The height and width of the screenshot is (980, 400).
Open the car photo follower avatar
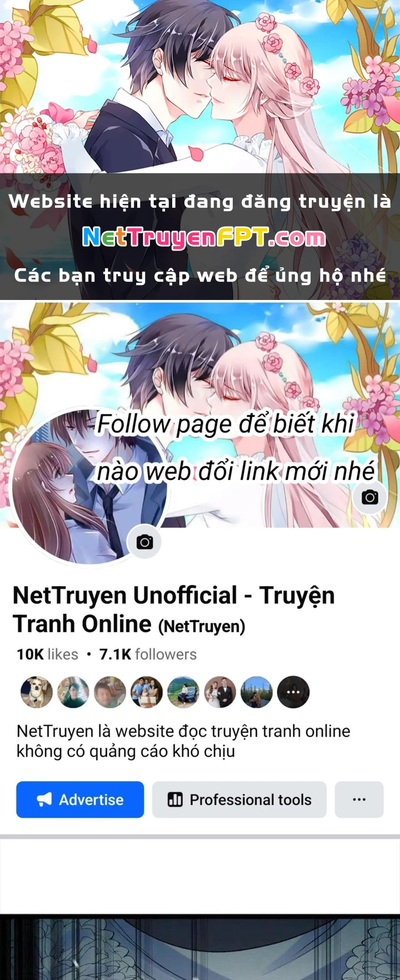pos(183,692)
